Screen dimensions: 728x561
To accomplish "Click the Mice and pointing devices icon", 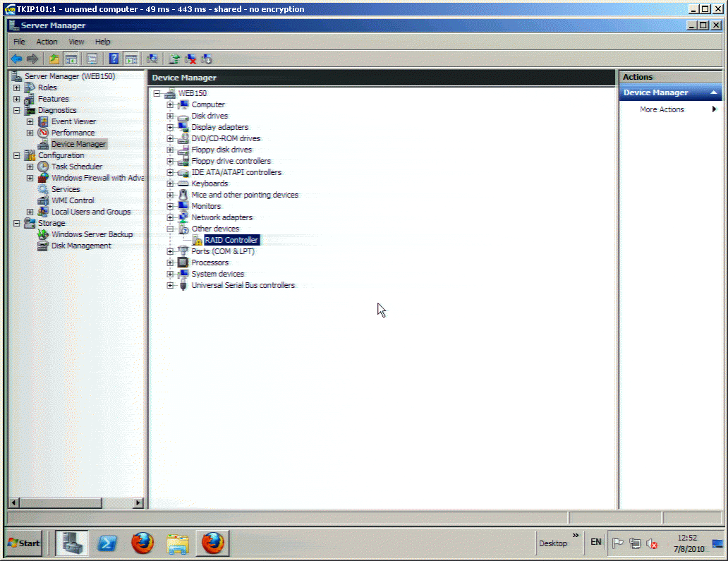I will point(183,195).
